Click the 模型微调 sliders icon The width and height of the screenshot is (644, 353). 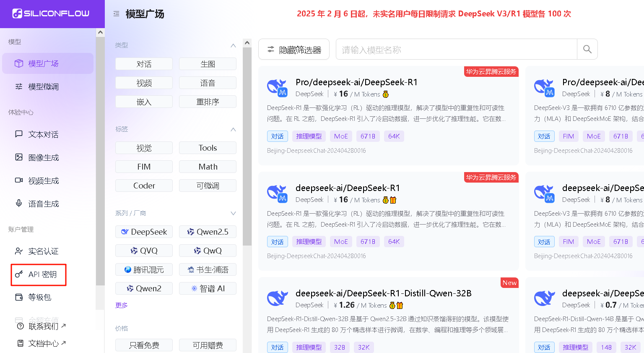[x=19, y=86]
